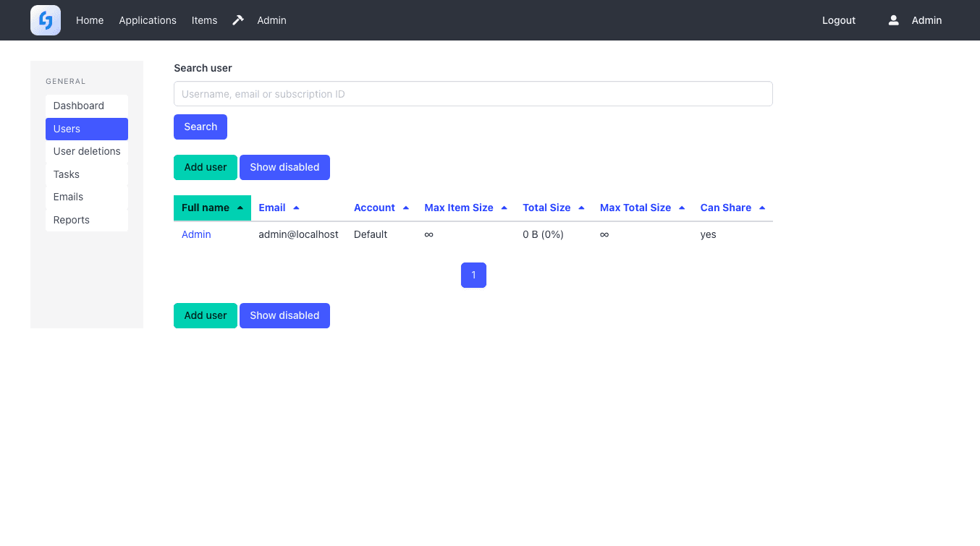980x546 pixels.
Task: Click the Max Item Size header text
Action: point(459,208)
